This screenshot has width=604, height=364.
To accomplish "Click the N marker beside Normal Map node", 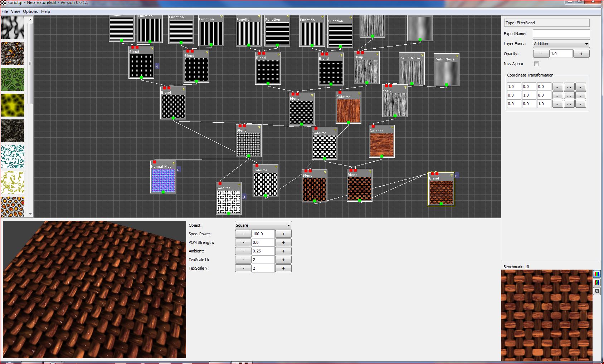I will point(179,170).
